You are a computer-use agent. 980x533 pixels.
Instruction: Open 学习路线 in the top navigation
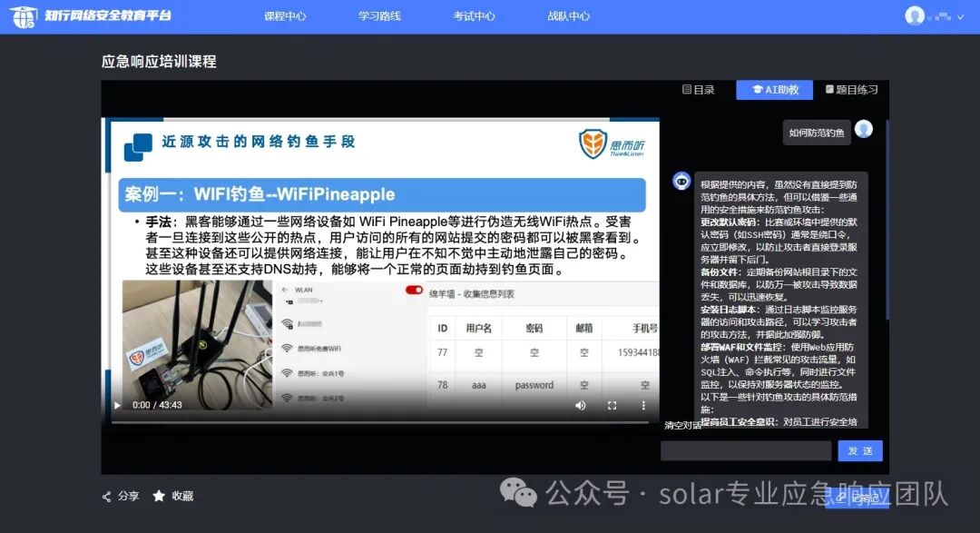pos(379,16)
